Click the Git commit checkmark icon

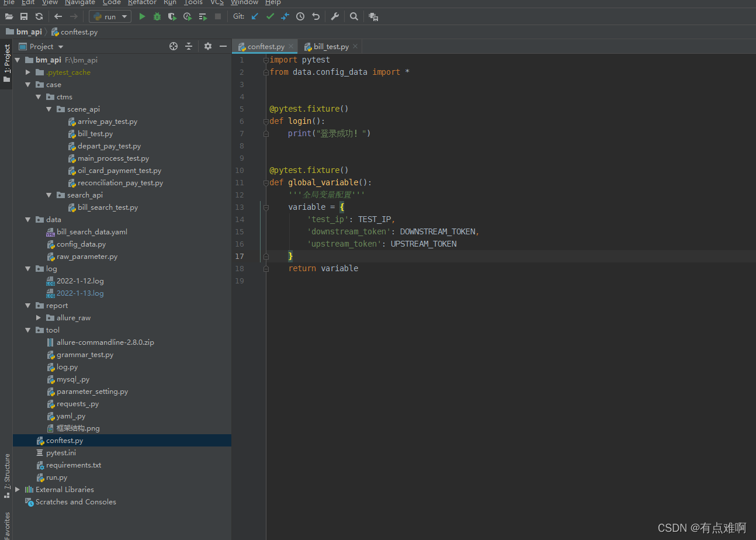click(270, 16)
